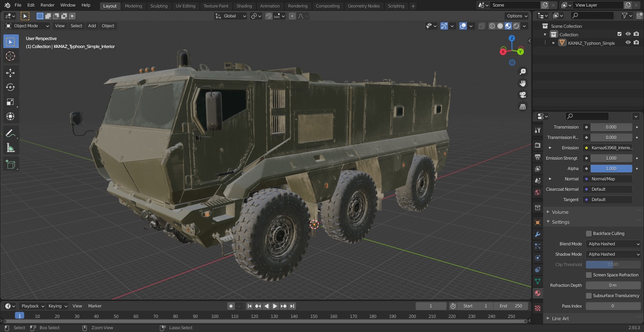Screen dimensions: 644x332
Task: Hide KAMAZ_Typhoon_Simple object in viewport
Action: (x=628, y=43)
